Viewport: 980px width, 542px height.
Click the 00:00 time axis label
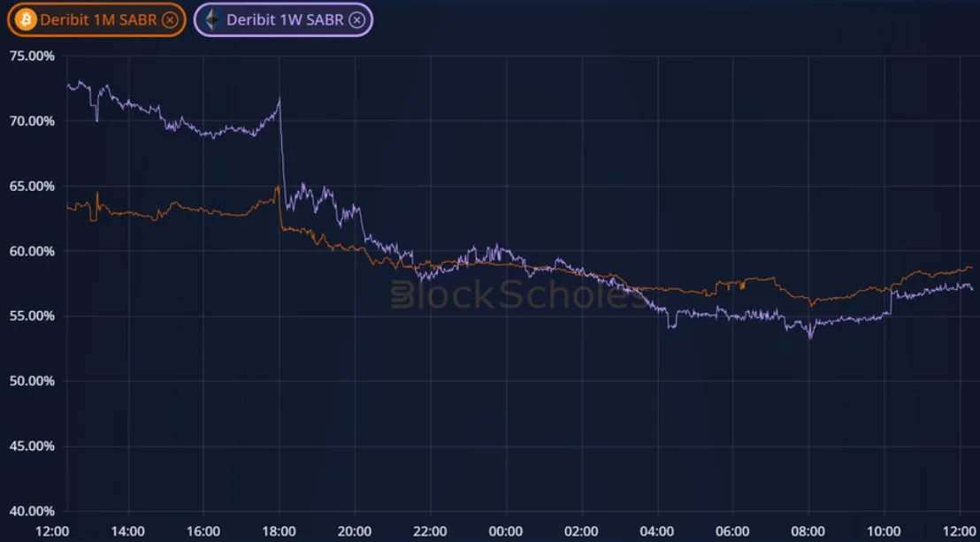(x=506, y=532)
